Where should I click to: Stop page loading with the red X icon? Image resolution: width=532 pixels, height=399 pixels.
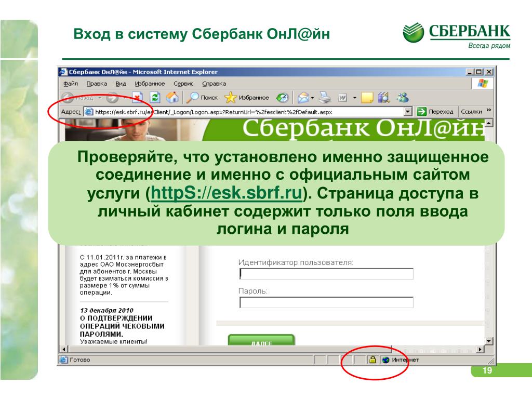pos(137,98)
